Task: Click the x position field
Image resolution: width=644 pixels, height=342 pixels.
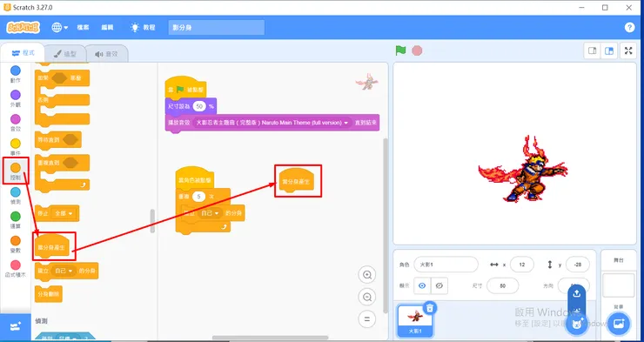Action: point(522,265)
